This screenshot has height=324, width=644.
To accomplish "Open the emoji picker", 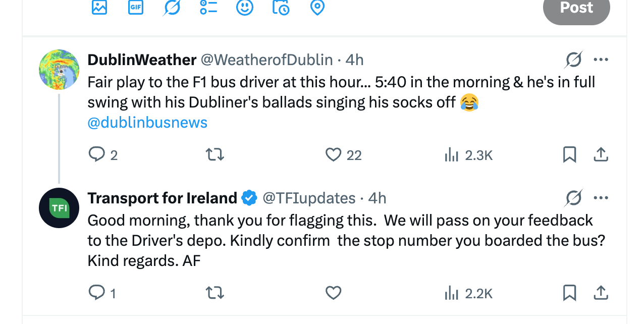I will click(x=245, y=7).
